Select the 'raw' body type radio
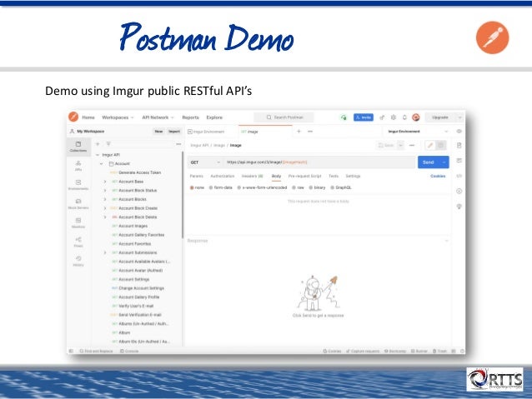The height and width of the screenshot is (399, 532). (294, 187)
